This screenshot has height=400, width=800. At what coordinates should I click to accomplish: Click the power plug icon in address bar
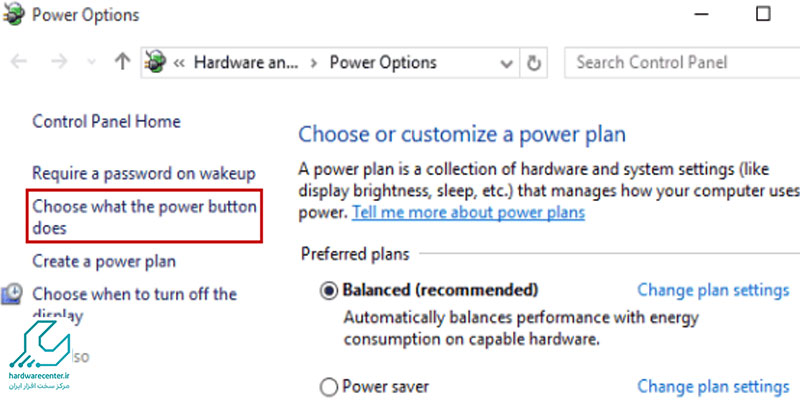pos(156,62)
